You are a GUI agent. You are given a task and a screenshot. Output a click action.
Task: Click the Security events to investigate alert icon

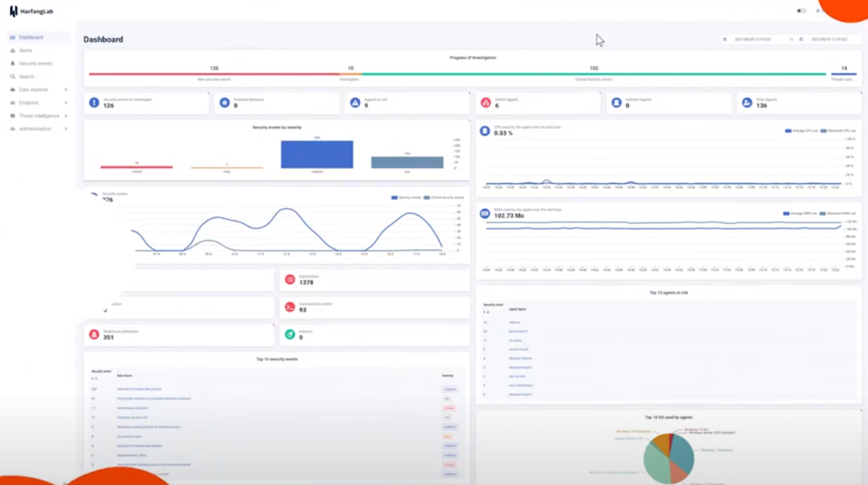pyautogui.click(x=94, y=102)
